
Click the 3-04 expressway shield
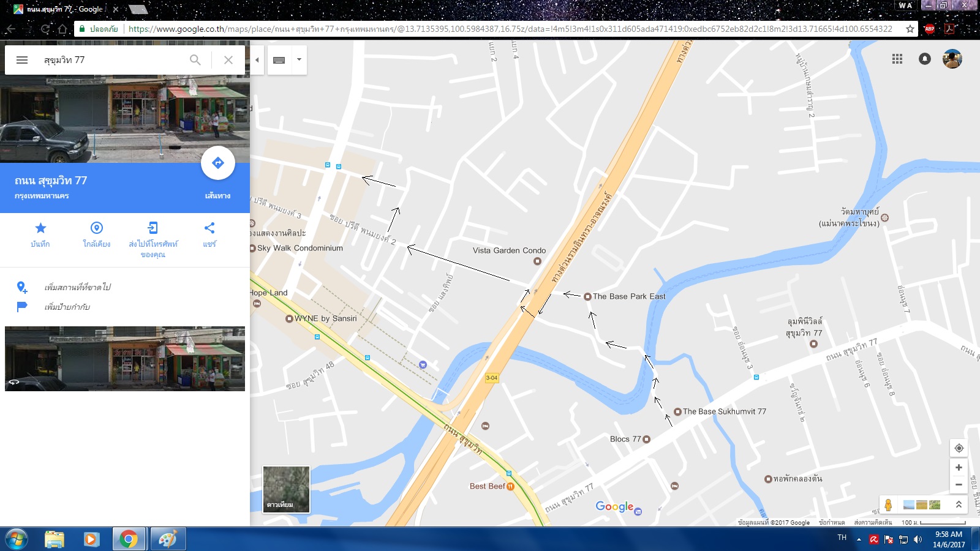[492, 378]
